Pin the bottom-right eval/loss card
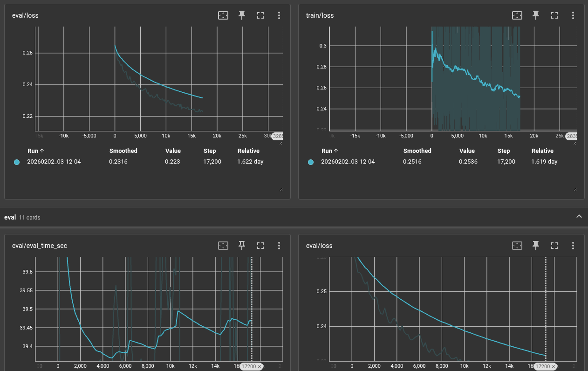588x371 pixels. 536,245
